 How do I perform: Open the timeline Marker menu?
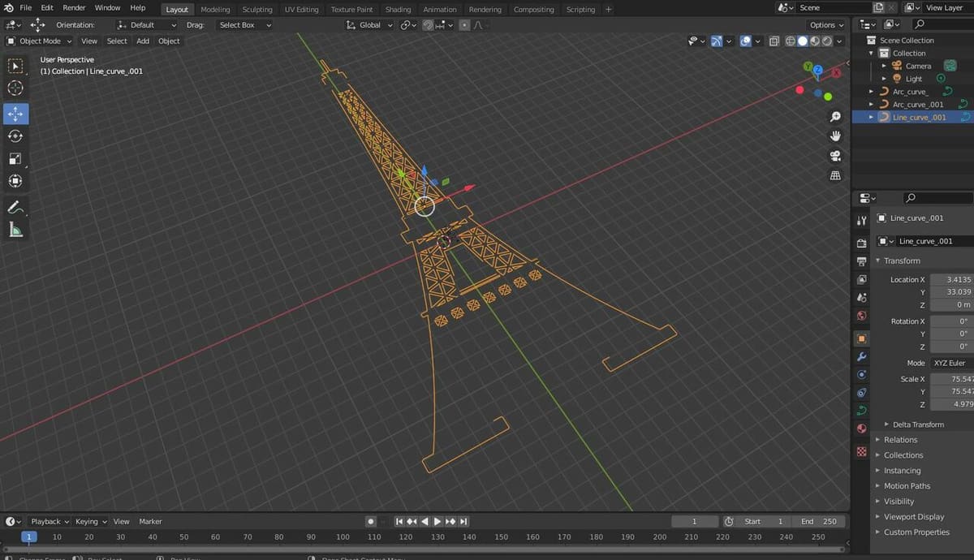pos(150,521)
